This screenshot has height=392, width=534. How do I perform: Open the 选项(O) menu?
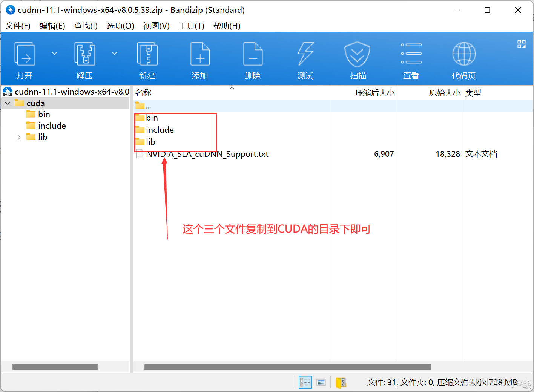point(120,26)
